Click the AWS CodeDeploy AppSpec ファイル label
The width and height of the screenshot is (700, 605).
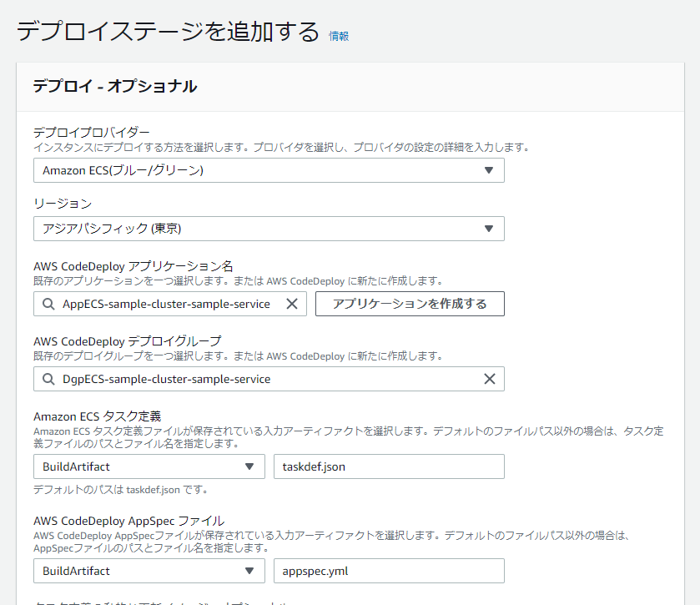(x=128, y=521)
